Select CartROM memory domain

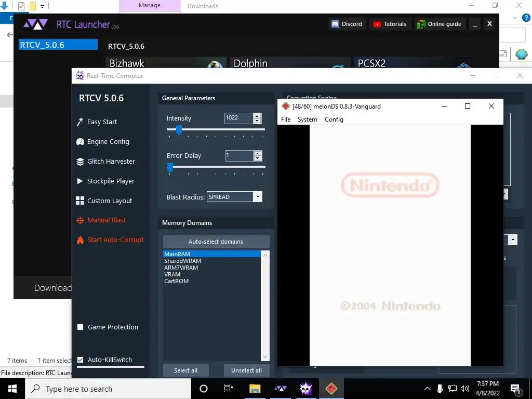click(x=212, y=281)
